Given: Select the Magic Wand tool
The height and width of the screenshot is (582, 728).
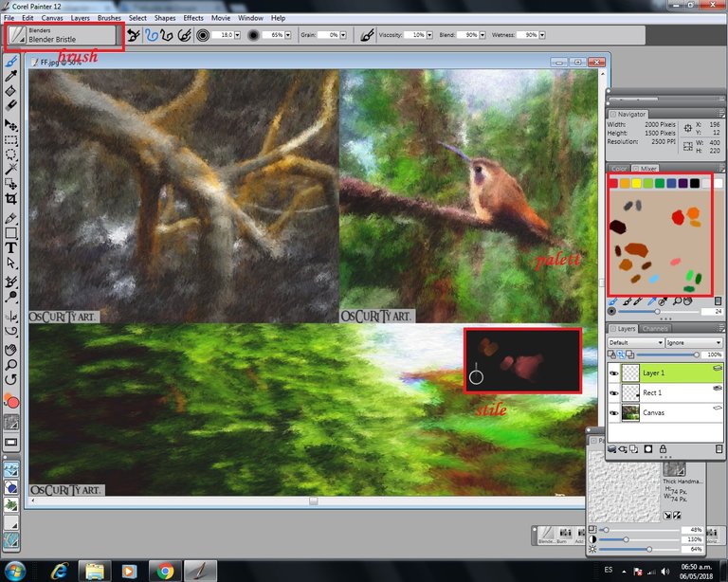Looking at the screenshot, I should click(11, 169).
